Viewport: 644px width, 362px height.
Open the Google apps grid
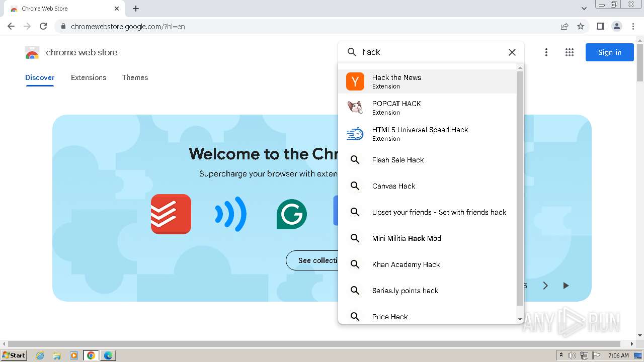570,52
